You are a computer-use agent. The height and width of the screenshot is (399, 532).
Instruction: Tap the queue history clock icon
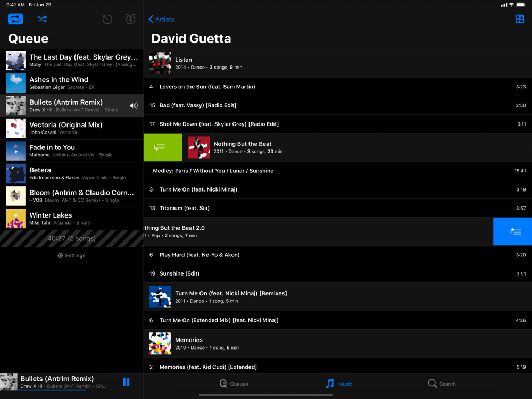(x=107, y=19)
